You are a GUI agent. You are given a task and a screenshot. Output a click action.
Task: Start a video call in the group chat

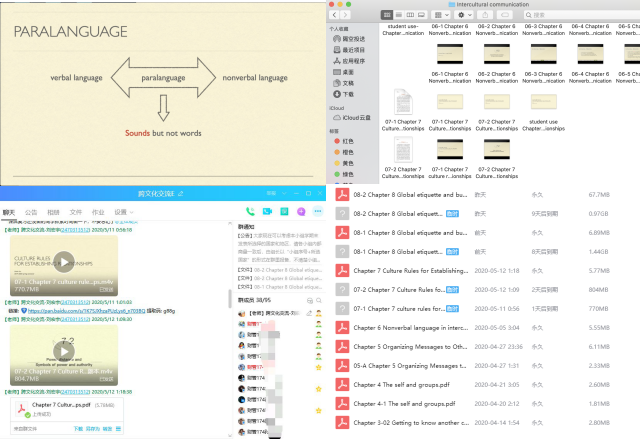267,211
